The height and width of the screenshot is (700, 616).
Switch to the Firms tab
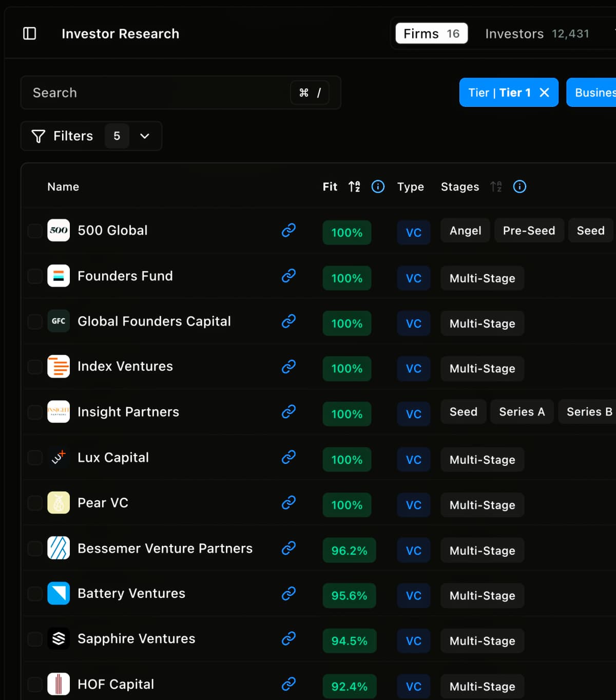431,34
